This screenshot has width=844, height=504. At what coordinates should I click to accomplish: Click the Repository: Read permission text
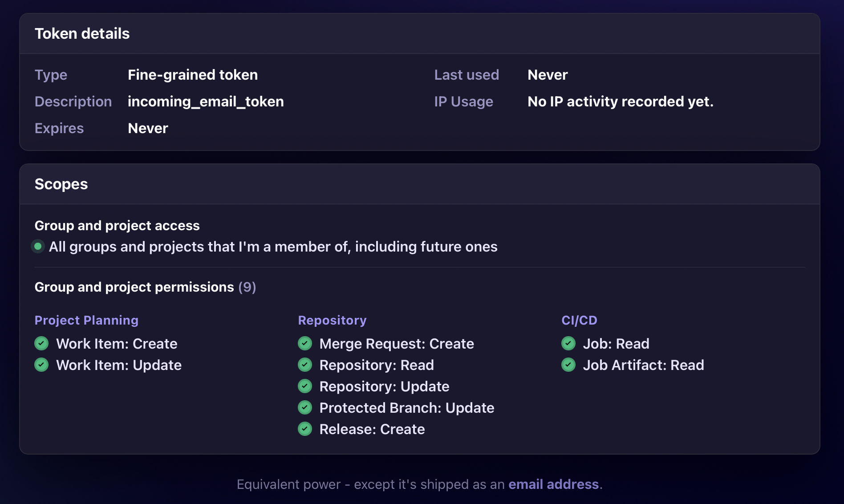click(x=377, y=365)
